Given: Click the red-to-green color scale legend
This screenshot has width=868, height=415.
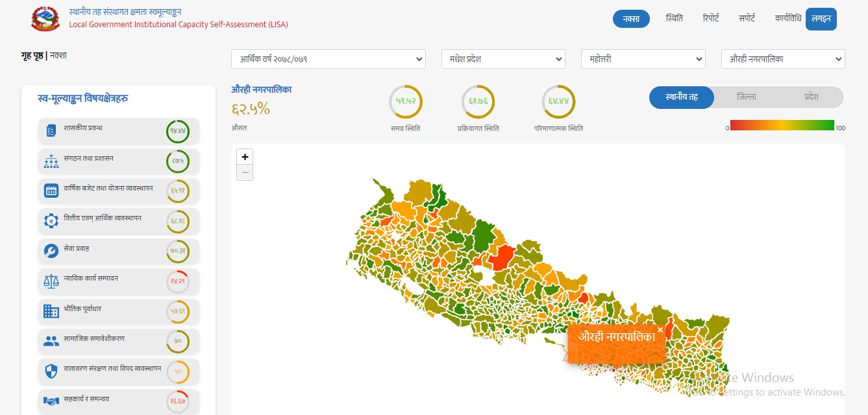Looking at the screenshot, I should point(782,125).
